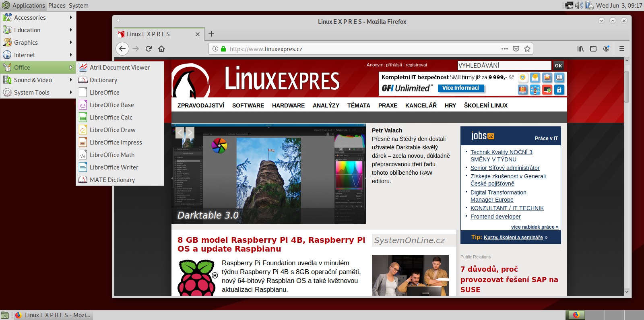Click the OK search button
Viewport: 644px width, 320px height.
tap(558, 66)
